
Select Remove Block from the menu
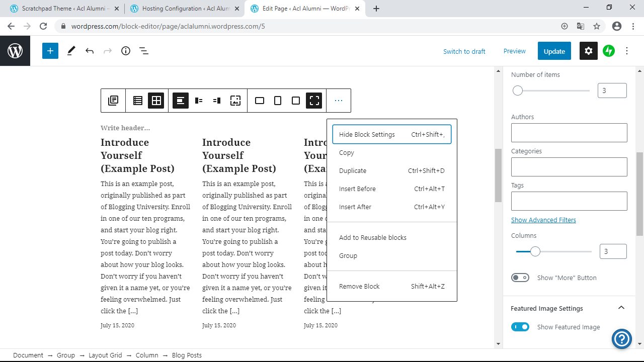359,286
